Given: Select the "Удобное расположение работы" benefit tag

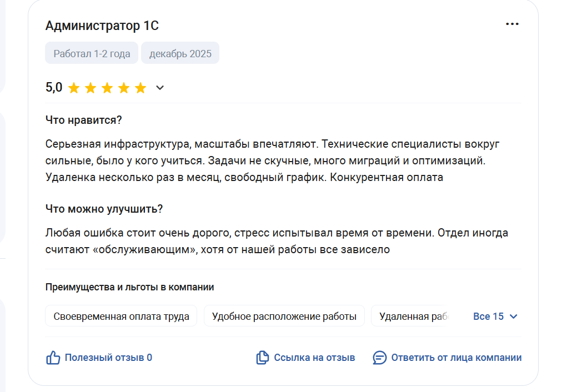Looking at the screenshot, I should pos(284,316).
